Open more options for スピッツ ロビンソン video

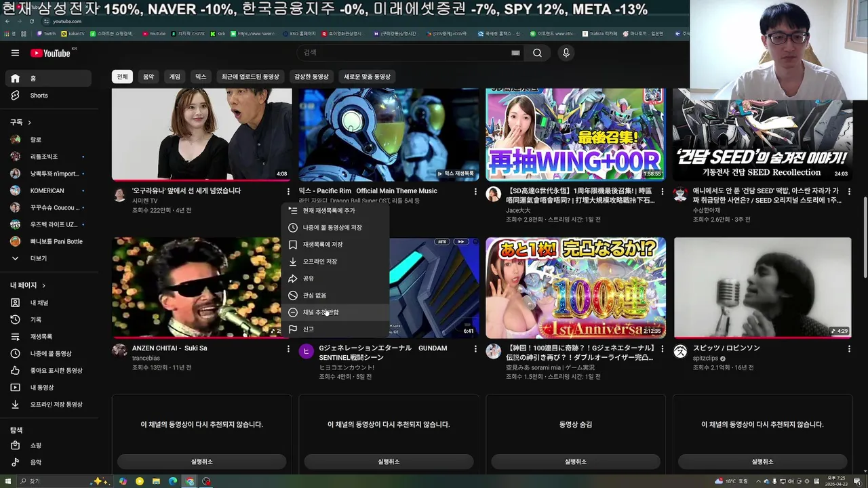849,349
